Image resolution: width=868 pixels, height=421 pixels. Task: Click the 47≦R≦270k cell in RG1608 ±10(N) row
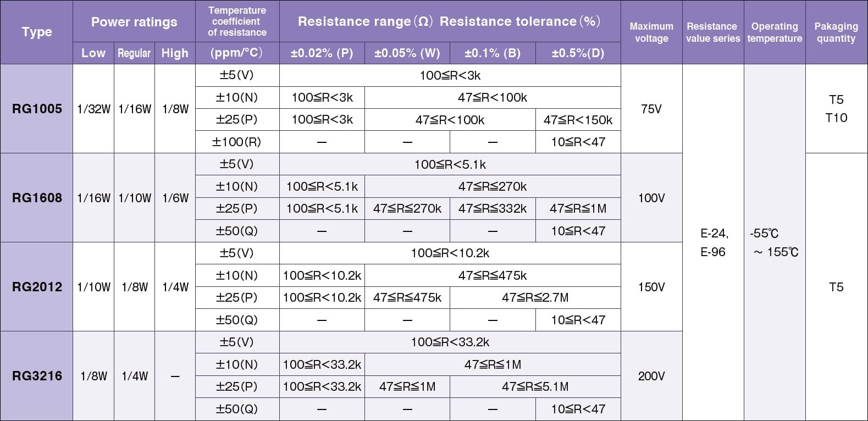(x=493, y=186)
